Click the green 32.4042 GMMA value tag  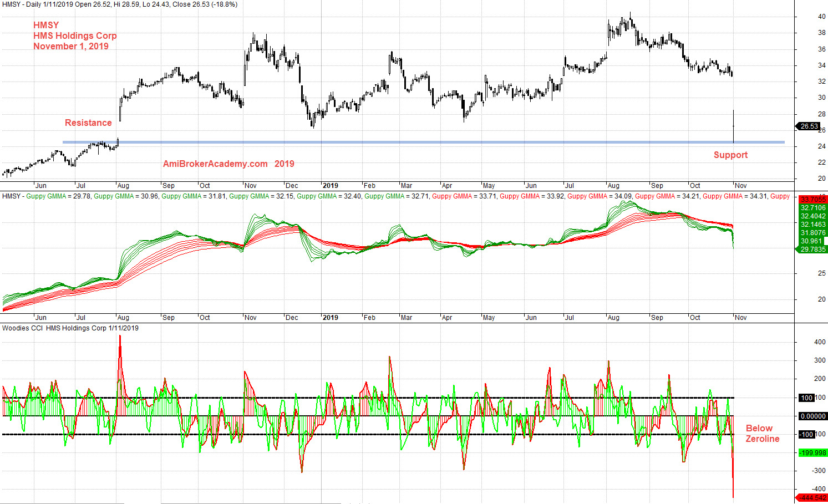coord(812,216)
